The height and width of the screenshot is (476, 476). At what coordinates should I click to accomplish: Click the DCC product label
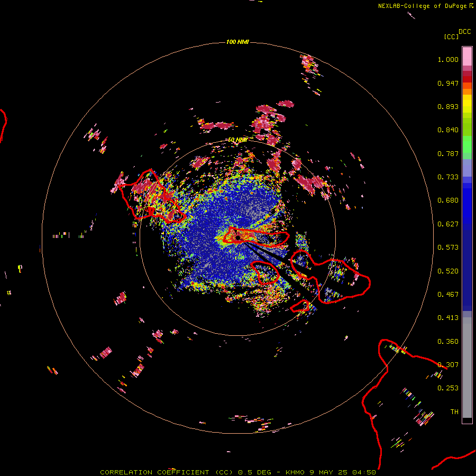click(464, 32)
